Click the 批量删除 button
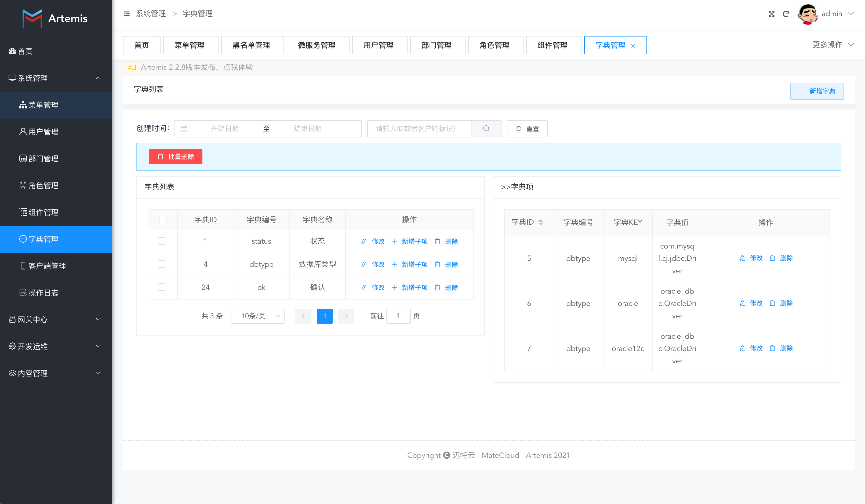This screenshot has height=504, width=865. (x=175, y=157)
